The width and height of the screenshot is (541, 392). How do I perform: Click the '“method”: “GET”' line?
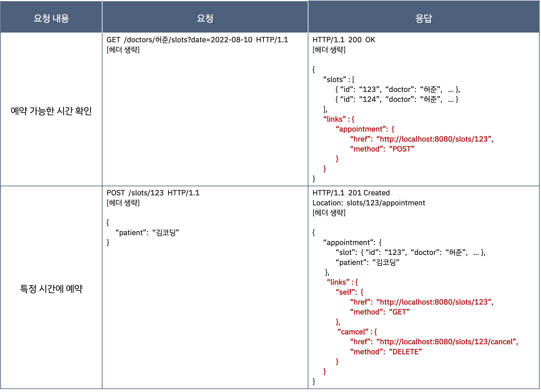point(380,312)
